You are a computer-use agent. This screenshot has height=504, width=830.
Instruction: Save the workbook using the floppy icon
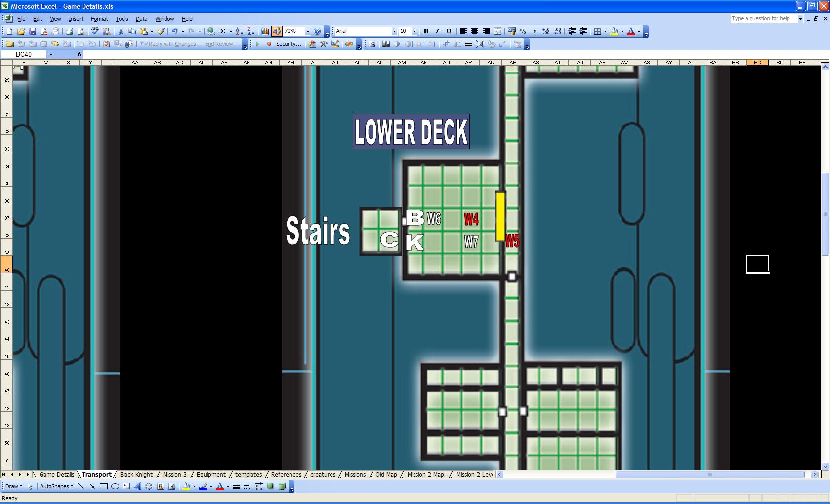coord(33,31)
